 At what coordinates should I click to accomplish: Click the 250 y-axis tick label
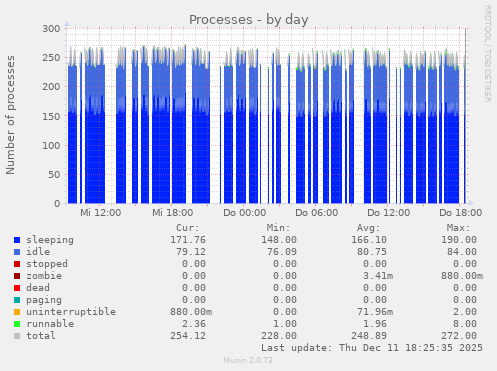tap(51, 58)
